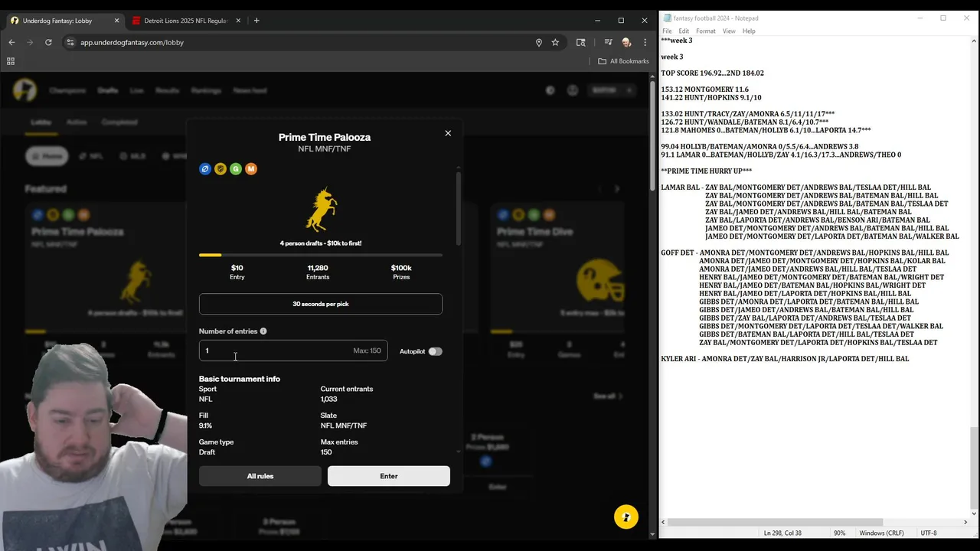Click the 153.12 MONTGOMERY 11.6 line

pos(704,90)
